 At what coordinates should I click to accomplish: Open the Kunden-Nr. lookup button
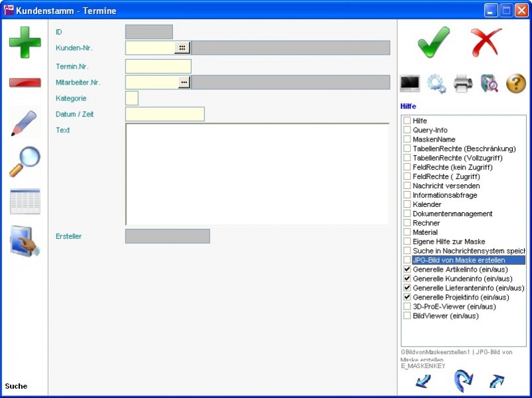coord(182,48)
